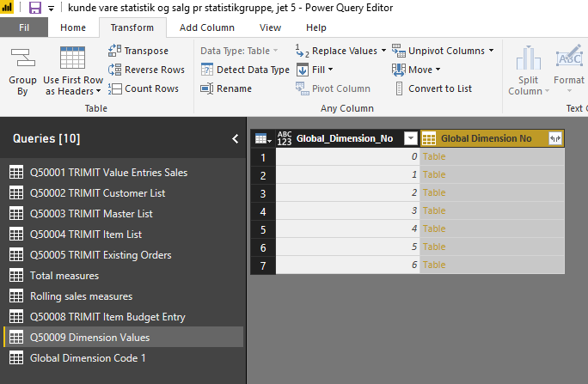Open the Add Column tab
The height and width of the screenshot is (384, 588).
pos(207,27)
